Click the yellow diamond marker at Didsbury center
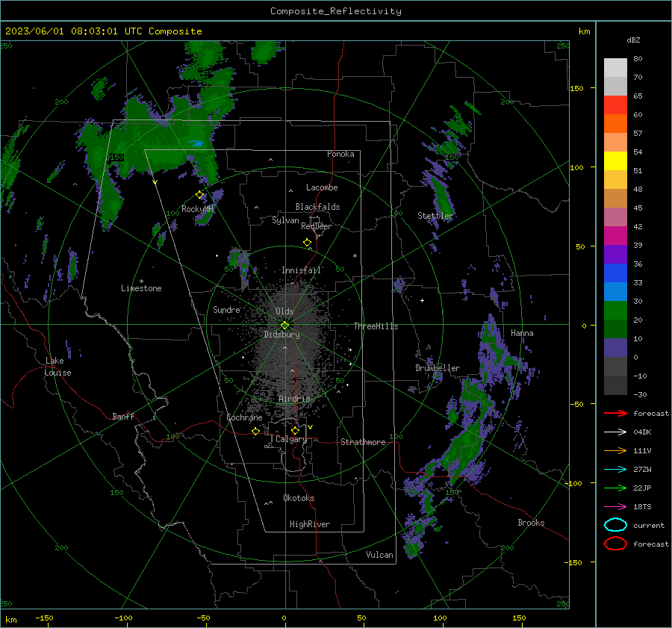This screenshot has width=672, height=628. click(284, 326)
